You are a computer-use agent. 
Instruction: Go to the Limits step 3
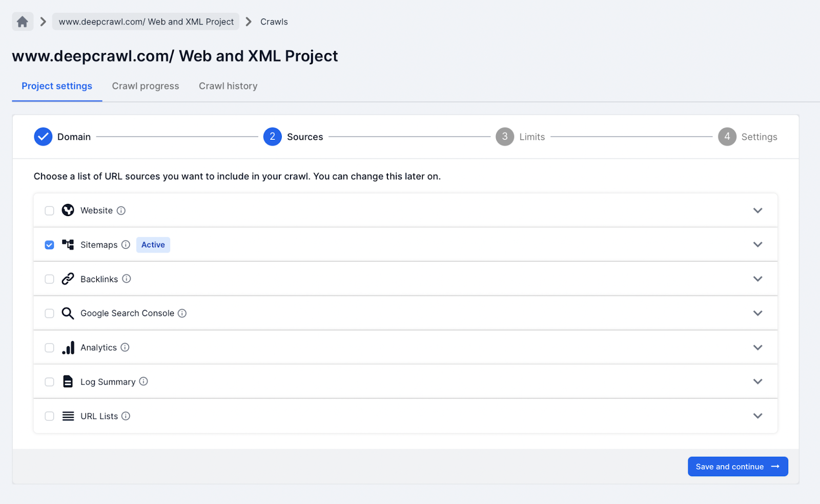tap(520, 137)
